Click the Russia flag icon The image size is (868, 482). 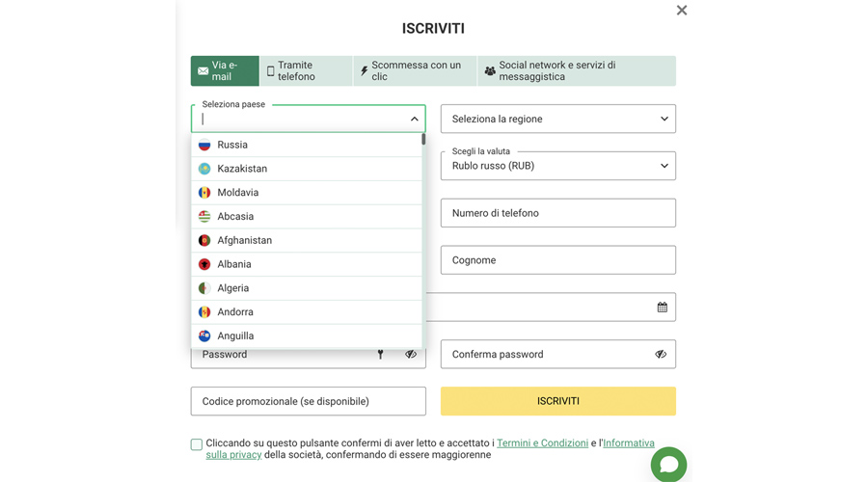point(204,145)
